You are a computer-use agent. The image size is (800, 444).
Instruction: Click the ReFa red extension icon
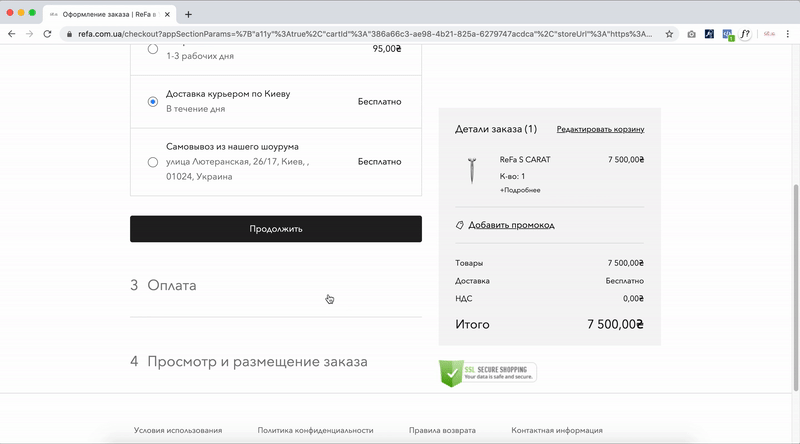769,34
